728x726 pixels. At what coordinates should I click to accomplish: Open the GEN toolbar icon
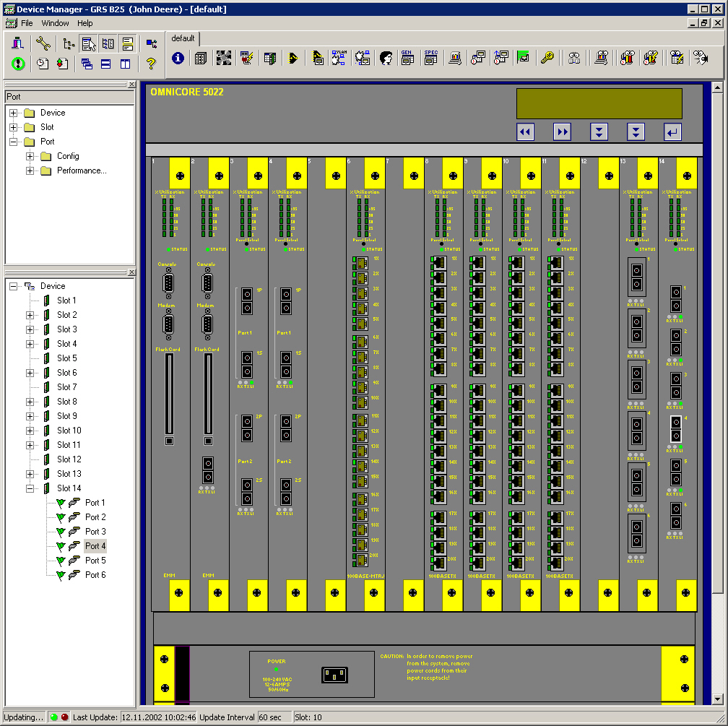click(x=407, y=59)
